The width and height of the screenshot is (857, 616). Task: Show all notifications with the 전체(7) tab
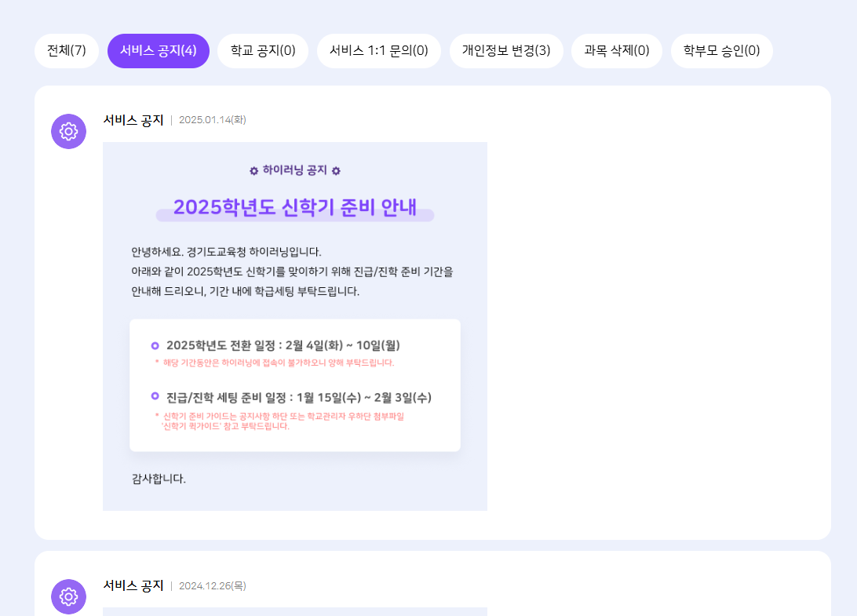coord(67,51)
